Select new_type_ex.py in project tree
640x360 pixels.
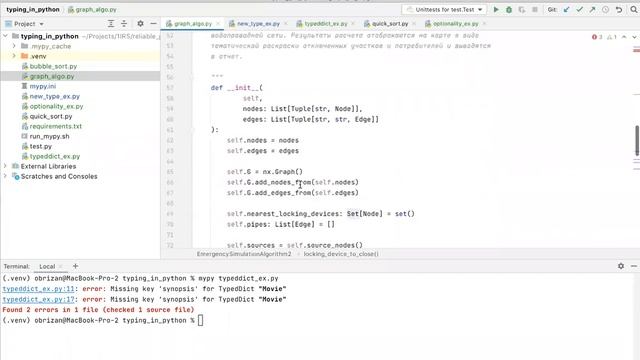pos(55,96)
